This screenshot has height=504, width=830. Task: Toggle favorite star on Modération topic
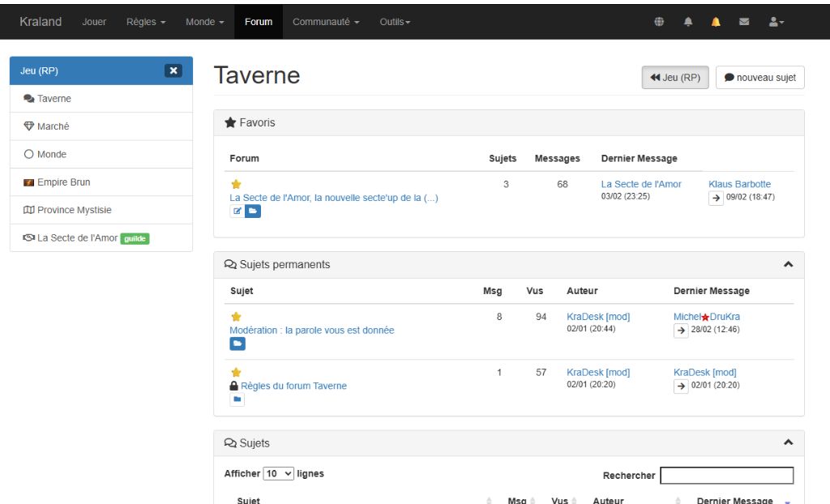click(x=236, y=317)
